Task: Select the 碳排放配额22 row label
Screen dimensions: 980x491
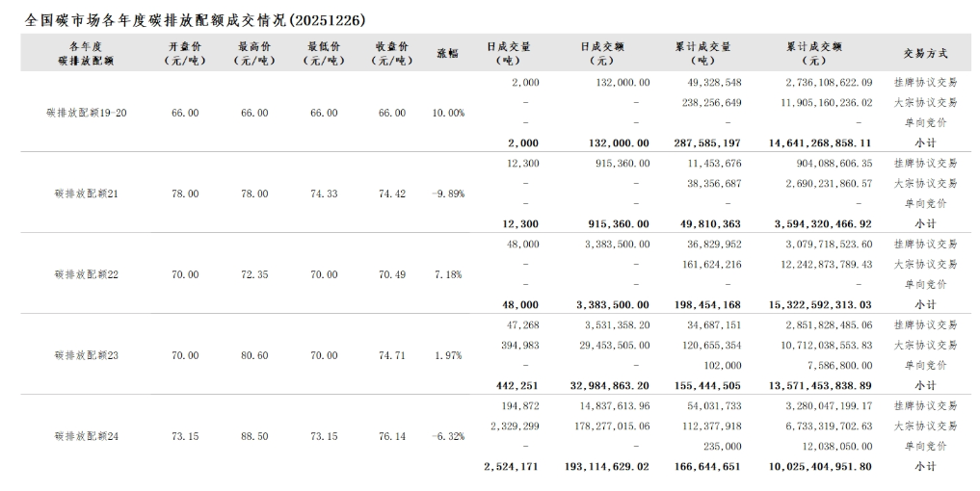Action: (x=86, y=274)
